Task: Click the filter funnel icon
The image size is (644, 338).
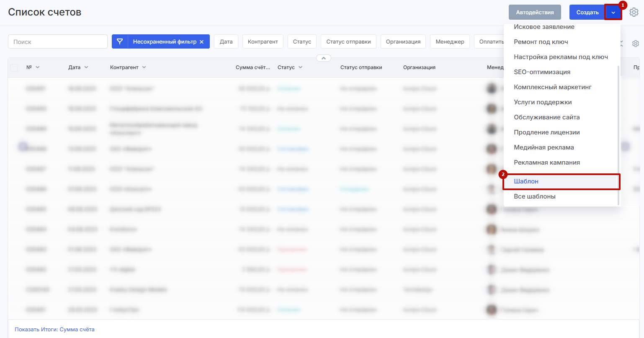Action: pyautogui.click(x=120, y=42)
